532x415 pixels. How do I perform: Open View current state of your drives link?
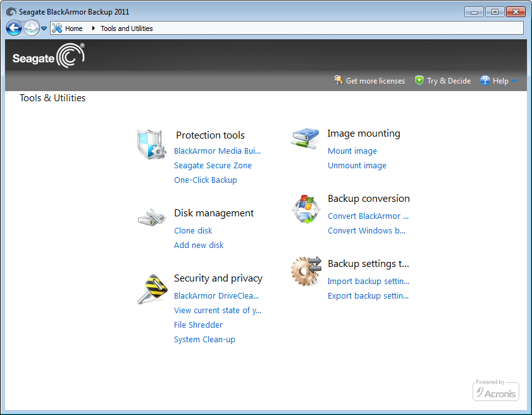[218, 311]
